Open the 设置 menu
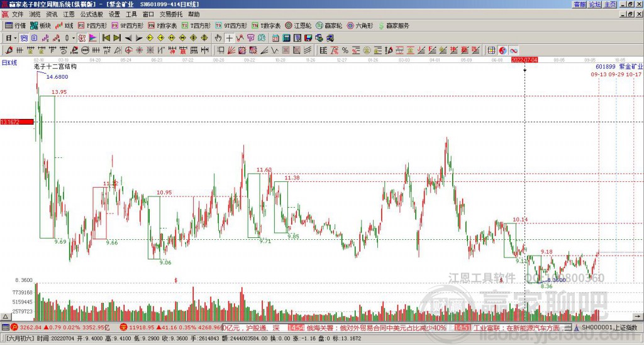The image size is (644, 345). click(x=114, y=14)
